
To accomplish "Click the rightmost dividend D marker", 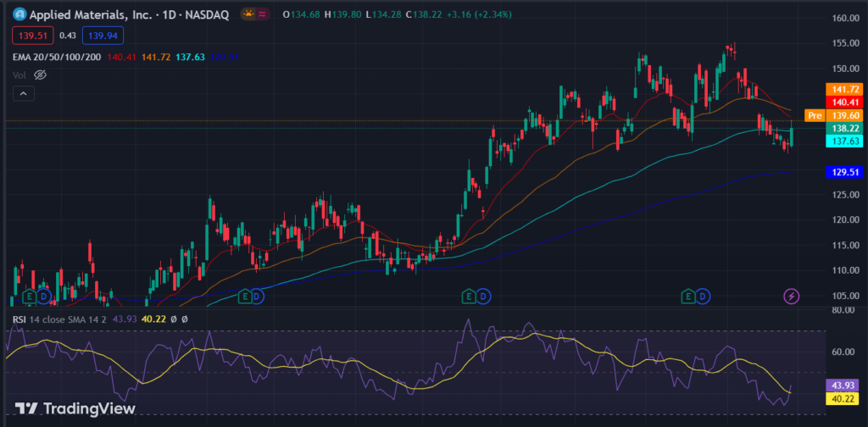I will [x=703, y=297].
